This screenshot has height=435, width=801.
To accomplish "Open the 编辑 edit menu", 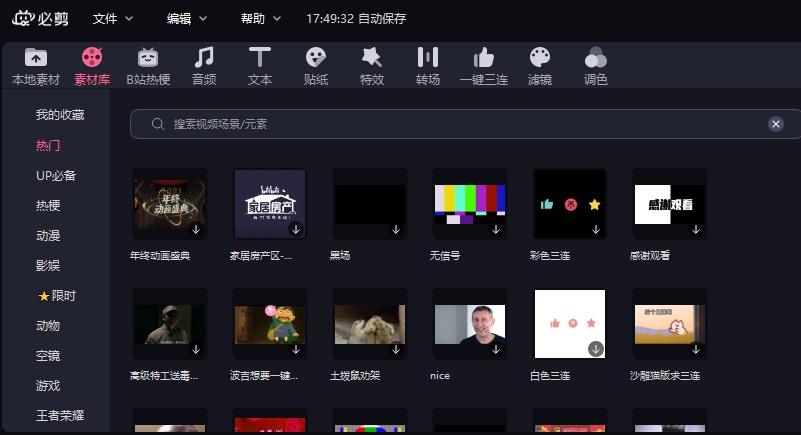I will pos(187,19).
